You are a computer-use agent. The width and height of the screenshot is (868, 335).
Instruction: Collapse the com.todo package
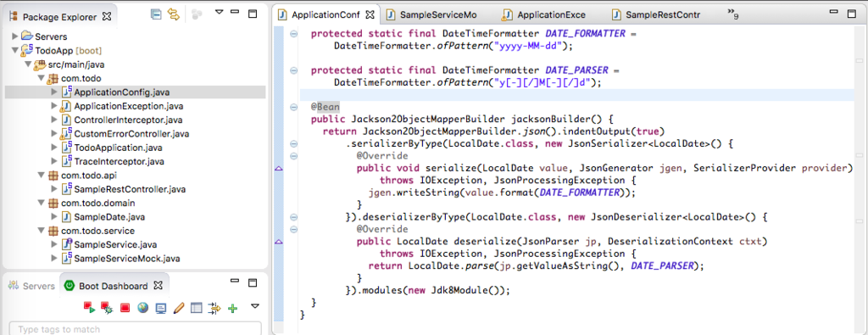(41, 78)
